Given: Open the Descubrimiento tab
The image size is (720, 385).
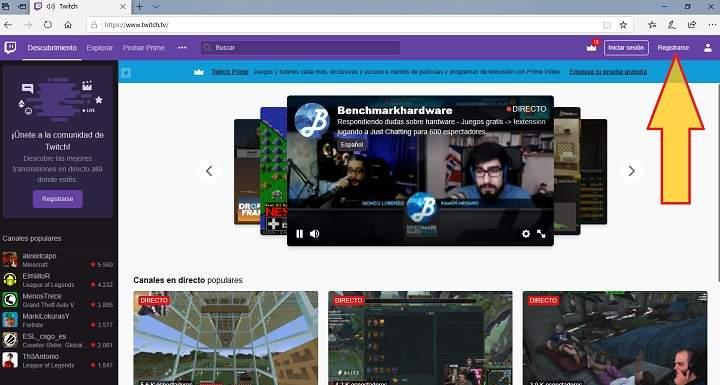Looking at the screenshot, I should [x=52, y=48].
